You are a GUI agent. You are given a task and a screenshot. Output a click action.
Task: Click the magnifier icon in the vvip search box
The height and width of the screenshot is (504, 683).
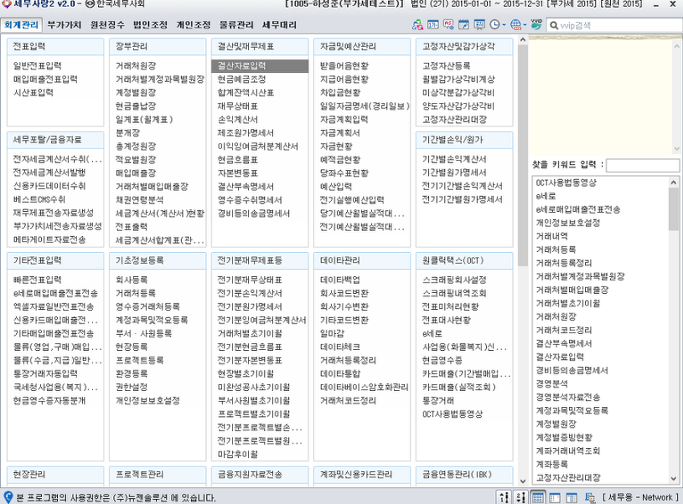[x=554, y=25]
